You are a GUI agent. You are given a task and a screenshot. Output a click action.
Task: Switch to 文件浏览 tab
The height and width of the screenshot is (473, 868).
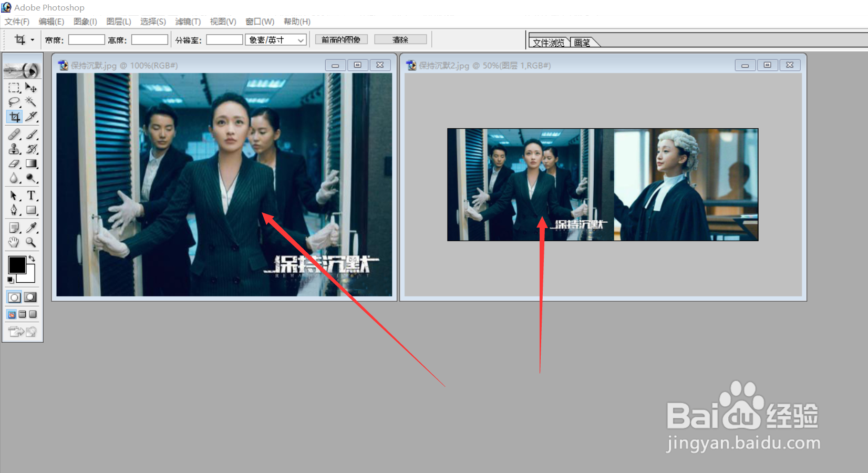(549, 43)
